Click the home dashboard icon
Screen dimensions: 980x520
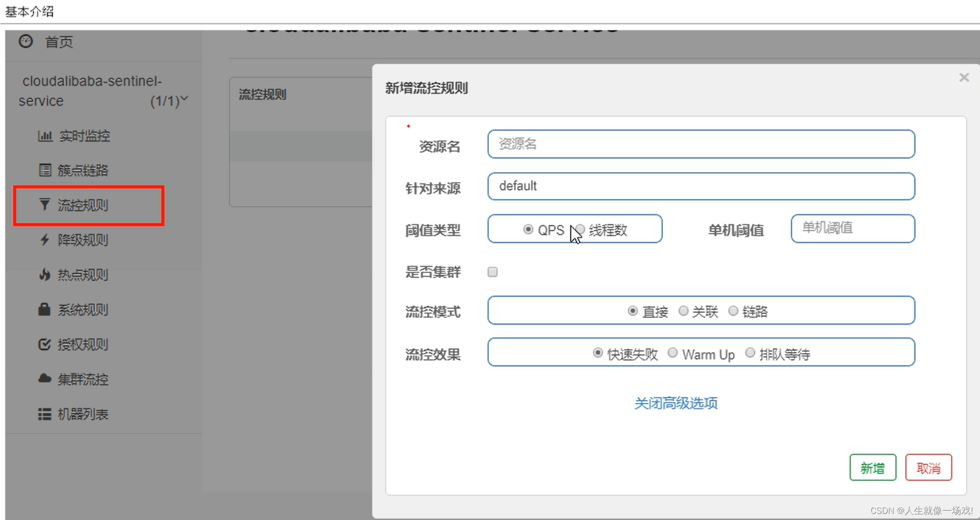click(x=25, y=42)
